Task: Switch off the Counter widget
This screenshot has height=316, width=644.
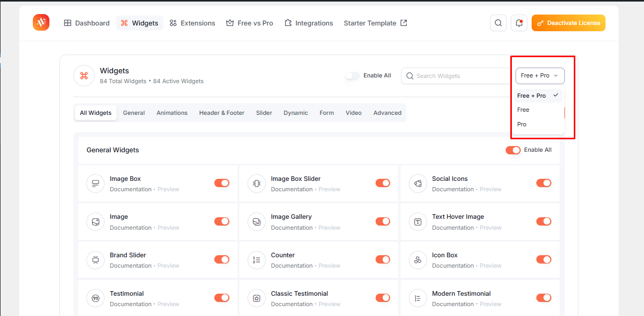Action: coord(383,259)
